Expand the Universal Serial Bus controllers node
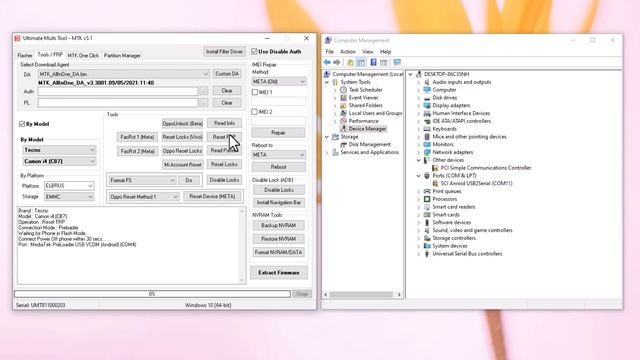Viewport: 640px width, 360px height. click(418, 254)
